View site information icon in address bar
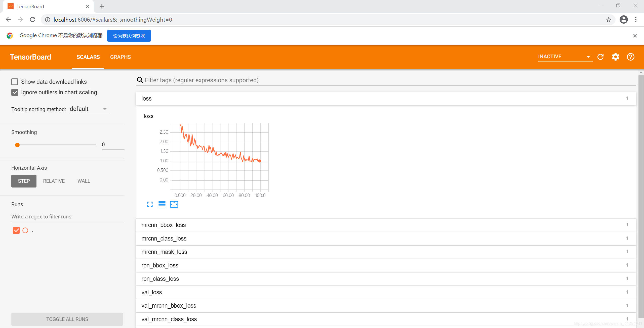This screenshot has height=328, width=644. pyautogui.click(x=48, y=20)
